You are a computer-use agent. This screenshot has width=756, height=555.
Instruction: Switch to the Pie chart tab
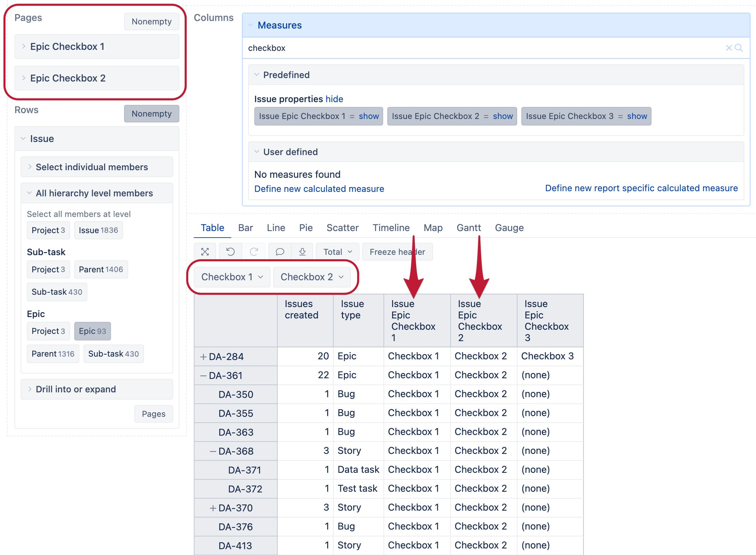pos(306,228)
